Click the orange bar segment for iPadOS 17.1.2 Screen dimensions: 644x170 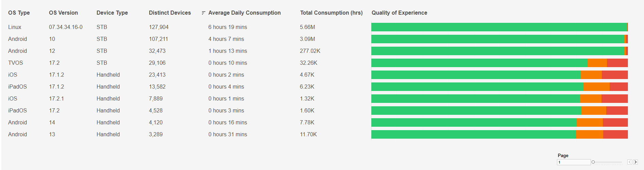(x=596, y=87)
